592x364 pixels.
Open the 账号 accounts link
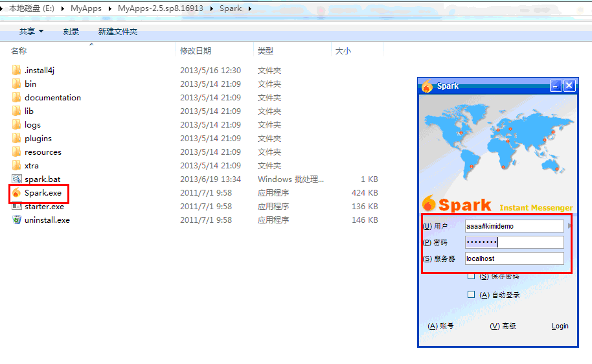[x=440, y=326]
